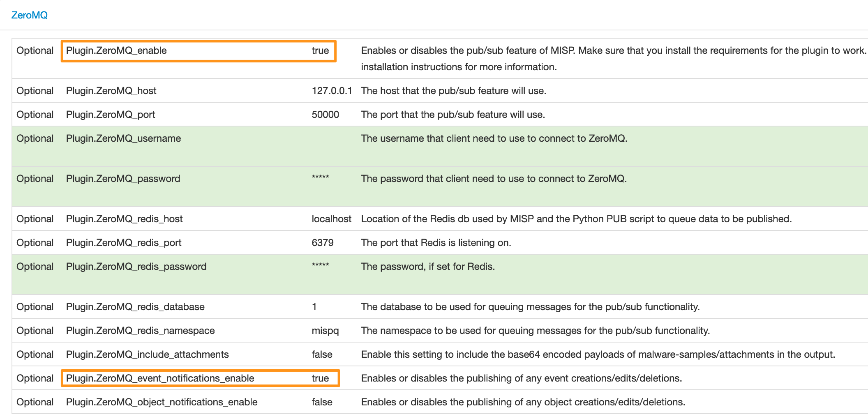This screenshot has width=868, height=414.
Task: Click the object creations/edits/deletions description
Action: click(x=523, y=402)
